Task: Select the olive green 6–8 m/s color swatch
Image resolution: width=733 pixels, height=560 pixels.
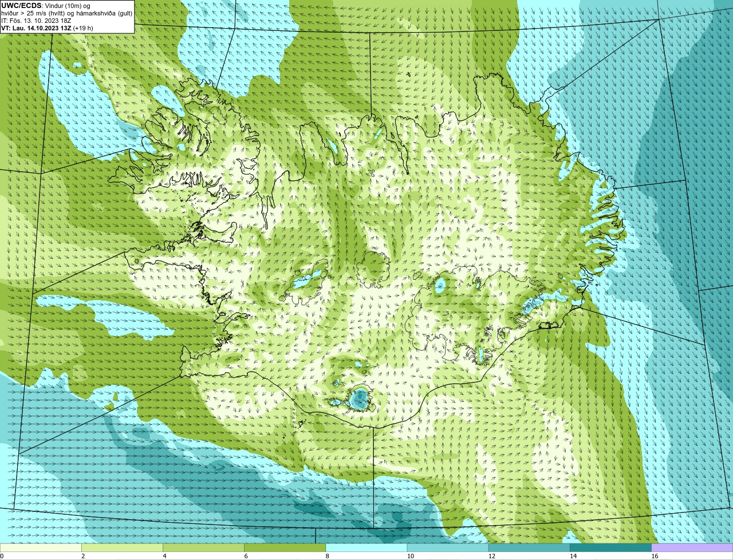Action: point(285,548)
